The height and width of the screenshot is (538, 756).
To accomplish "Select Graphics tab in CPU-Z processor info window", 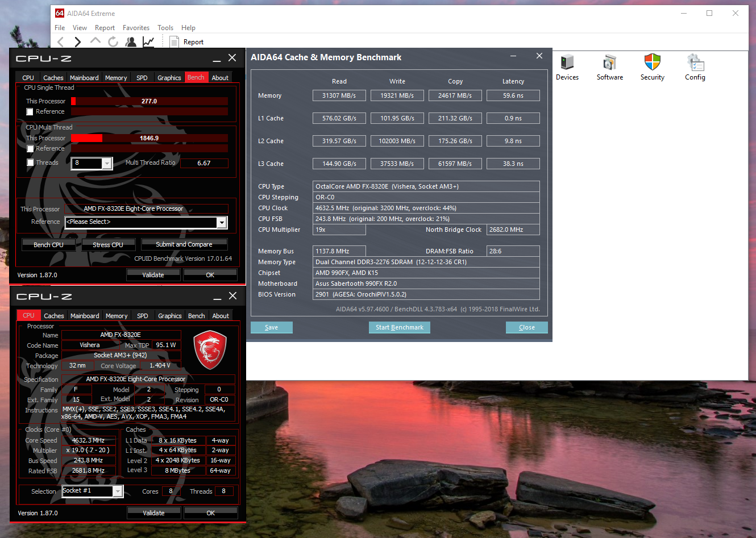I will [x=170, y=316].
